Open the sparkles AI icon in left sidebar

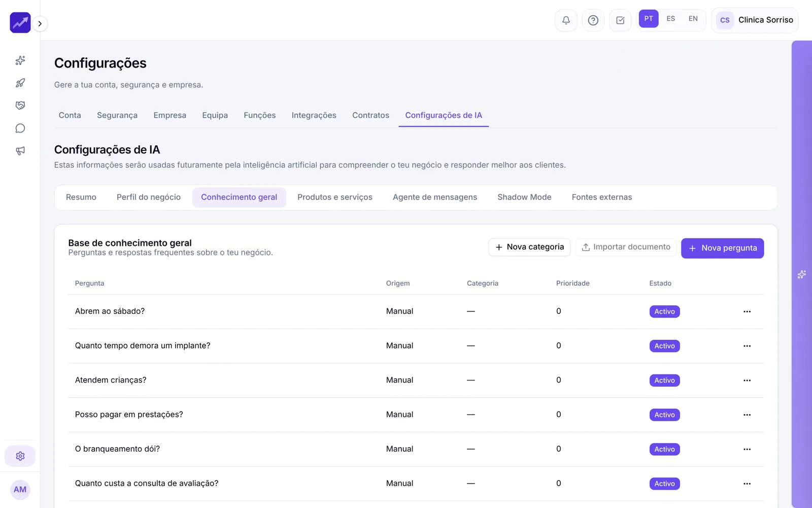coord(20,60)
